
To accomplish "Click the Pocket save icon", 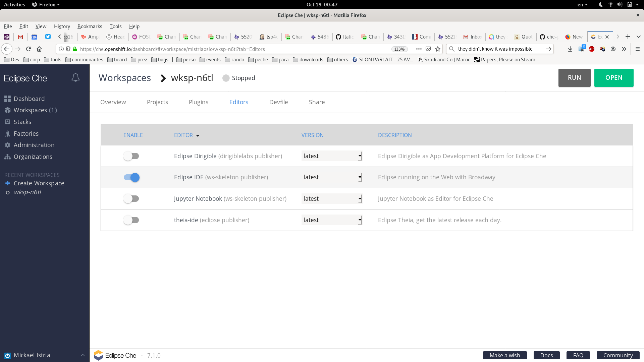I will pyautogui.click(x=428, y=49).
